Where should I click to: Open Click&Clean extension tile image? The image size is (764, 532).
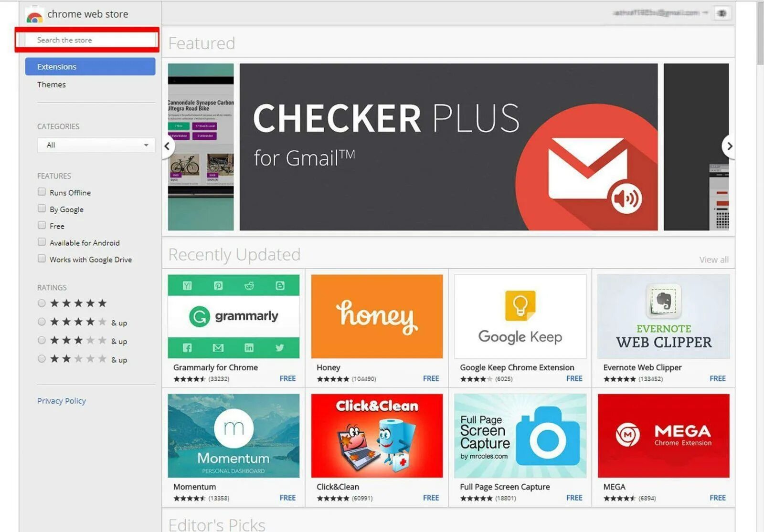pyautogui.click(x=377, y=436)
